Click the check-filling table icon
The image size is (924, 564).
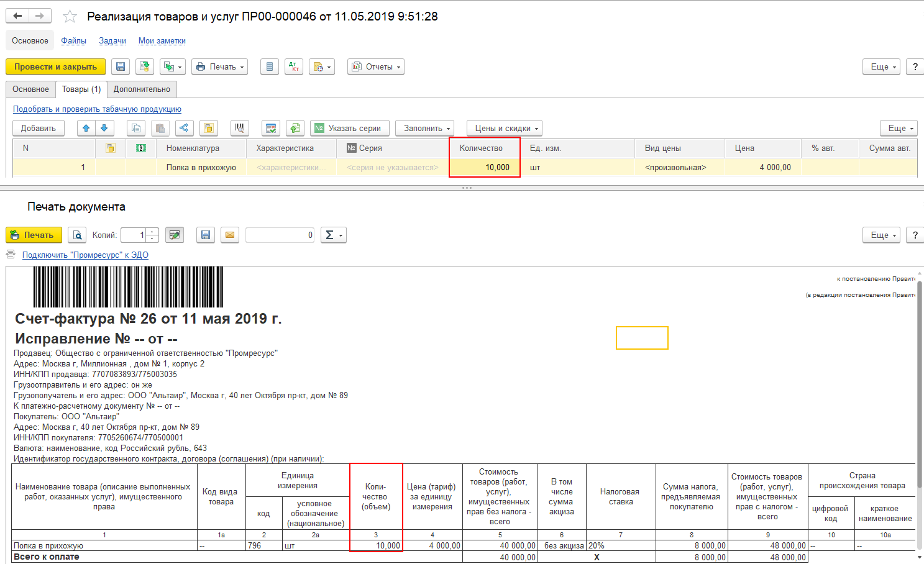(x=271, y=128)
